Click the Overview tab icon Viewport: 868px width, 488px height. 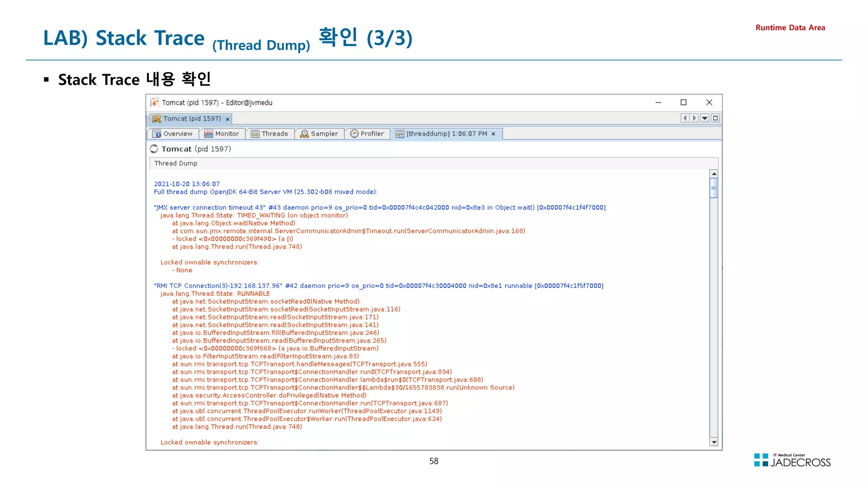point(157,134)
